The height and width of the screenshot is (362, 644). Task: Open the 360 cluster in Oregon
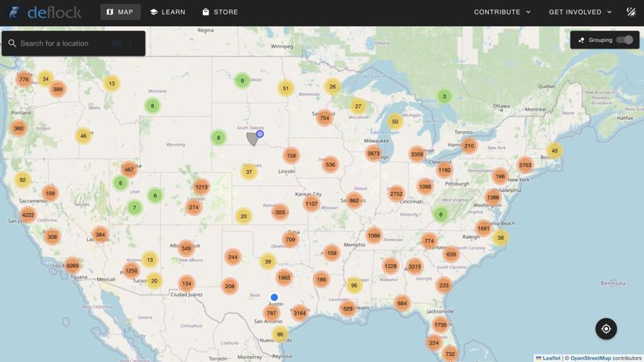[x=19, y=128]
